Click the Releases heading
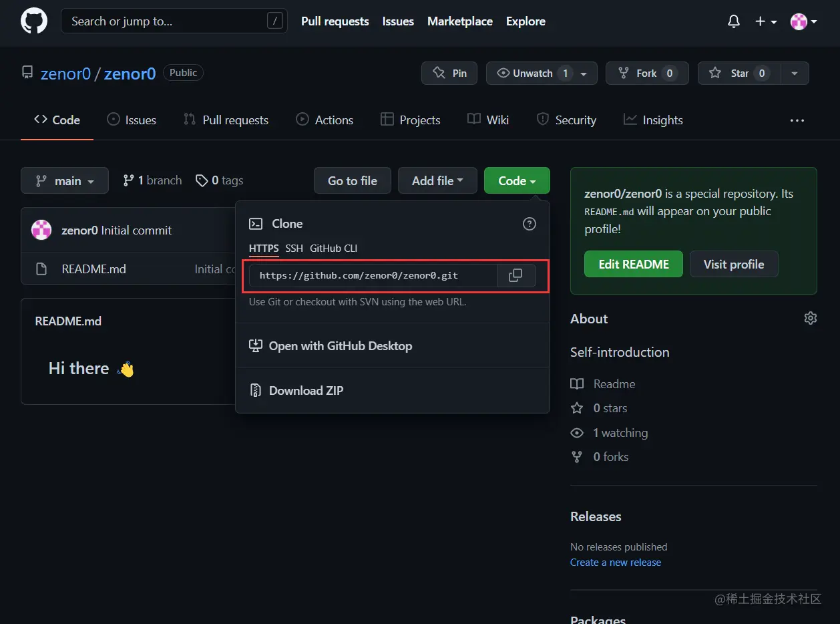This screenshot has width=840, height=624. (596, 516)
